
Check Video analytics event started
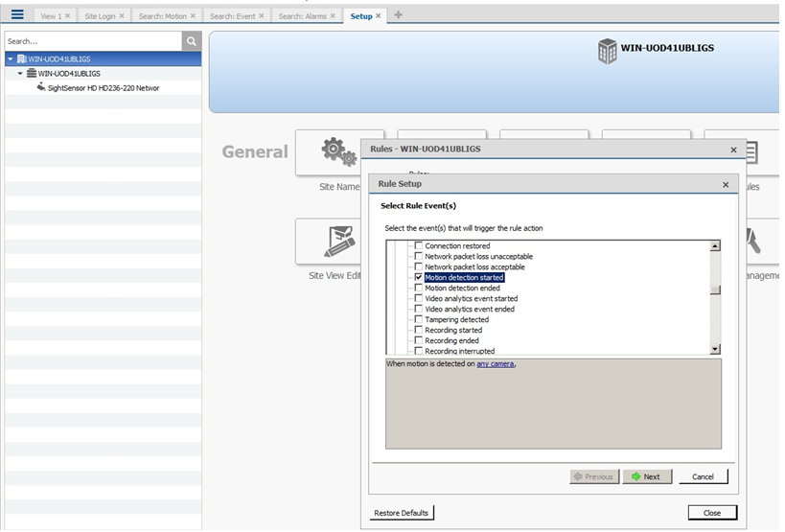[x=419, y=298]
